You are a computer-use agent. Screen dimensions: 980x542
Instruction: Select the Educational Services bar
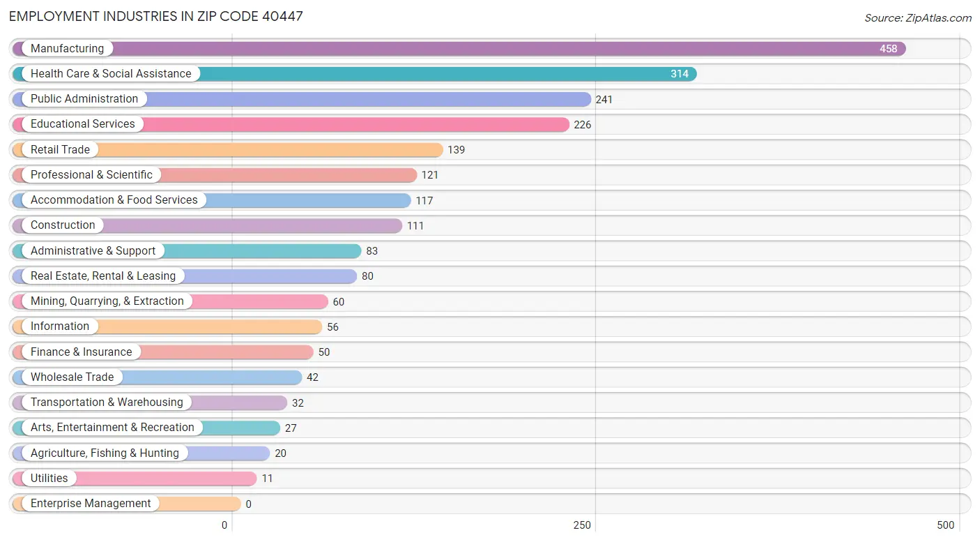pyautogui.click(x=291, y=124)
